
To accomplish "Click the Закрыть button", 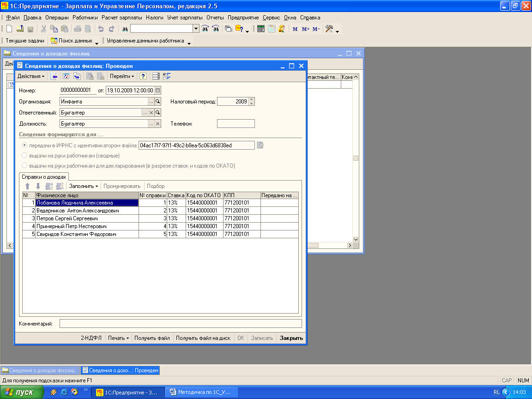I will coord(291,338).
